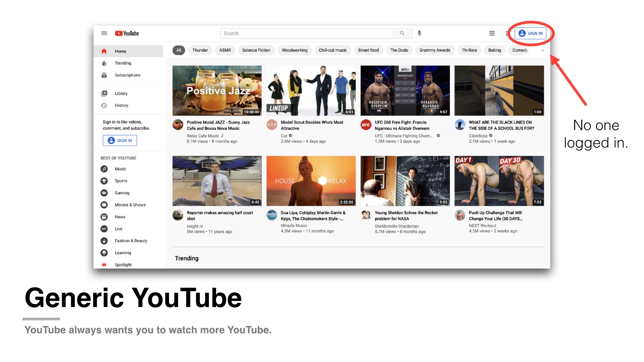Open the YouTube apps grid

pos(492,34)
